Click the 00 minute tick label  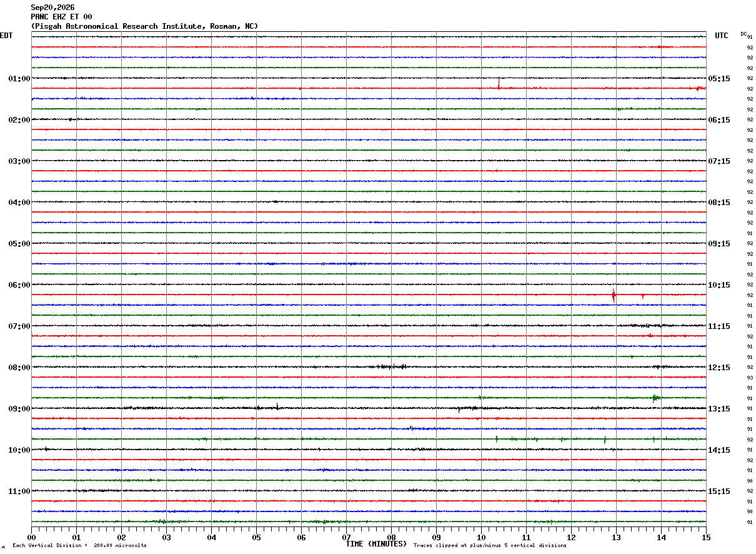[31, 537]
